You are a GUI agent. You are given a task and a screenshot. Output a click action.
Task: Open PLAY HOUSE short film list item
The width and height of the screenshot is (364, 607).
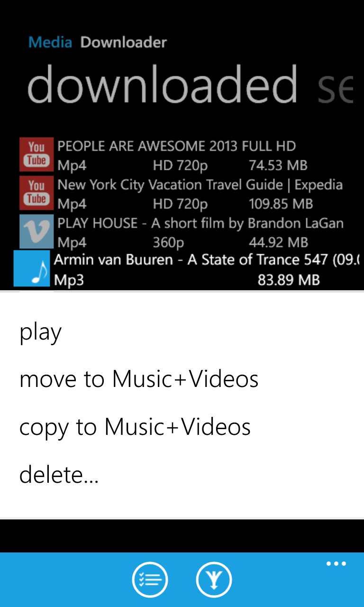(182, 232)
